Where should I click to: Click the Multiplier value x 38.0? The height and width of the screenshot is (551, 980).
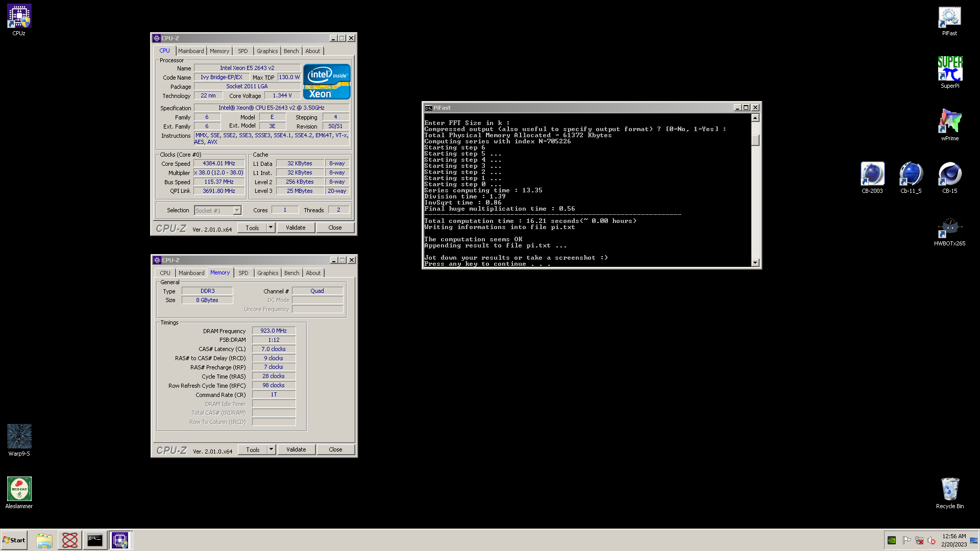point(219,173)
